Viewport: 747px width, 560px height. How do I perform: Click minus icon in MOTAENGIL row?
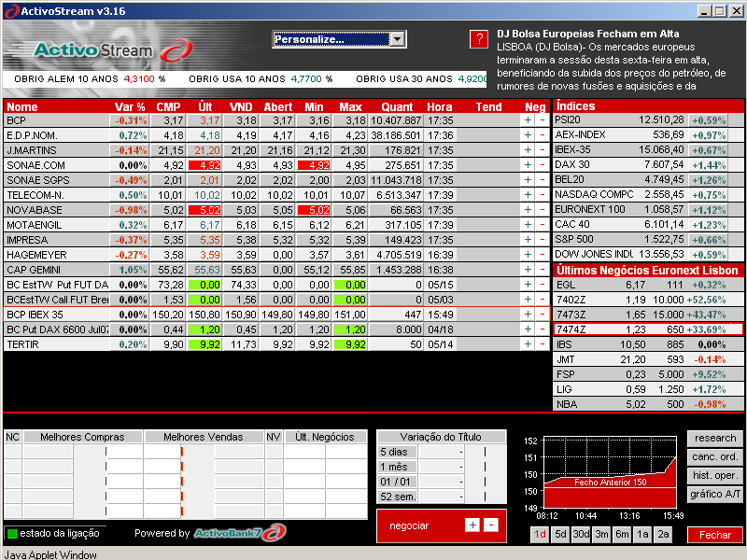543,225
